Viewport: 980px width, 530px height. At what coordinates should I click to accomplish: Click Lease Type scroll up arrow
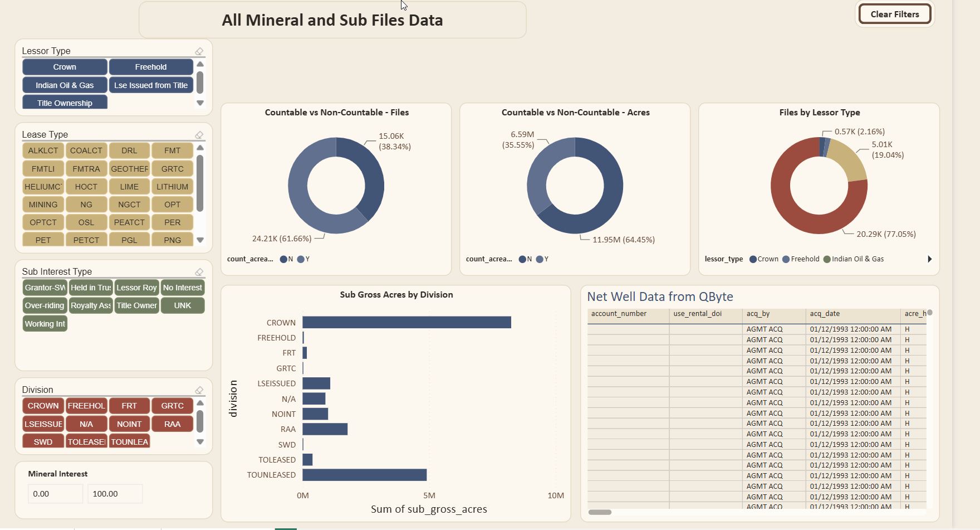[x=200, y=148]
